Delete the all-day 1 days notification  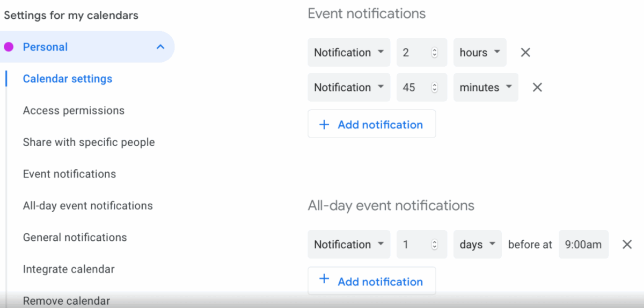627,245
